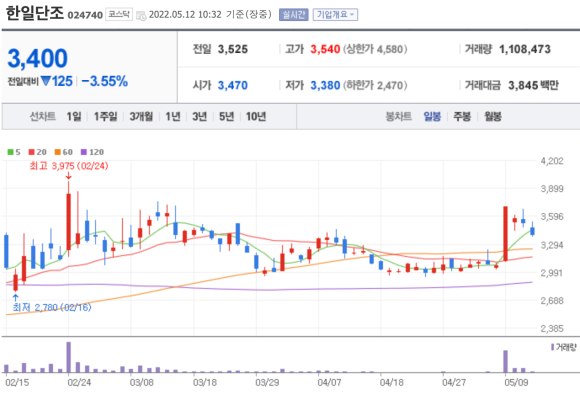Click the green 5-day moving average swatch
Image resolution: width=580 pixels, height=395 pixels.
tap(10, 152)
